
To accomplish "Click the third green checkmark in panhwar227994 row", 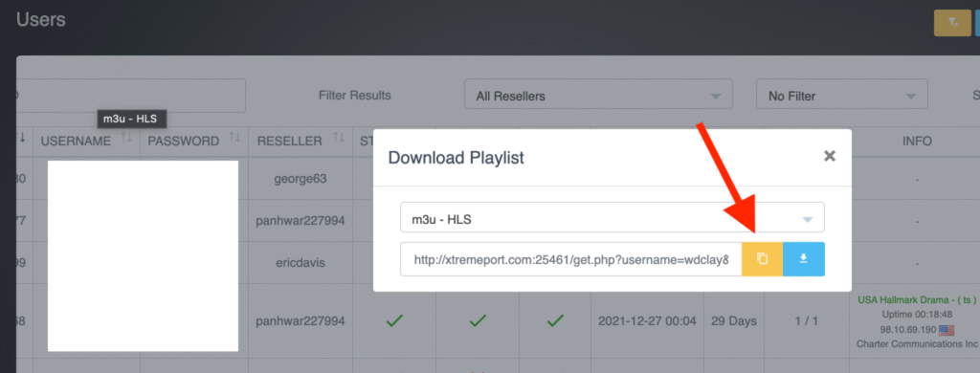I will click(x=555, y=321).
